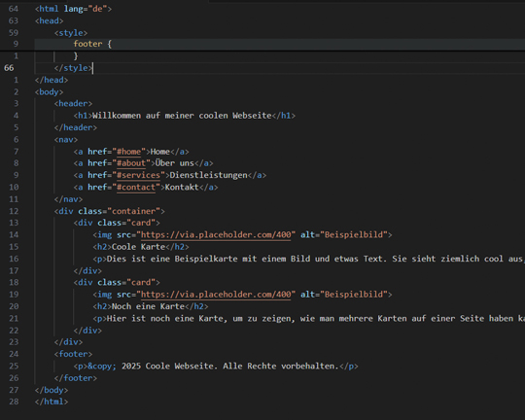Click the h1 Willkommen auf meiner coolen Webseite
The height and width of the screenshot is (420, 525).
coord(184,116)
